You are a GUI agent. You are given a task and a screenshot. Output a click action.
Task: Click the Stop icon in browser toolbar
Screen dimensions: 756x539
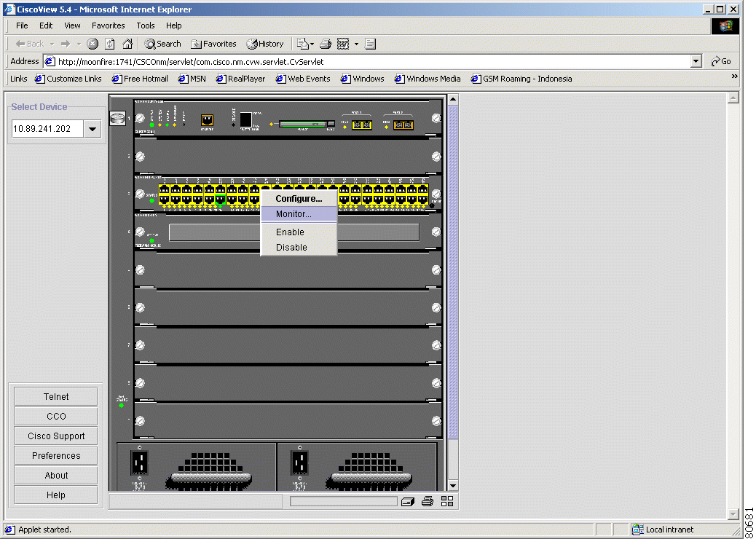[x=92, y=44]
